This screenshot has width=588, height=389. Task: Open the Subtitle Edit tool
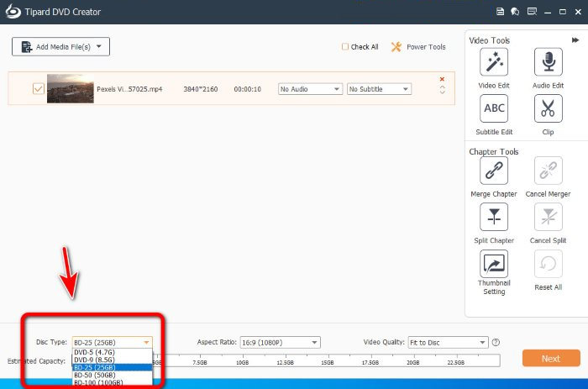[x=494, y=108]
